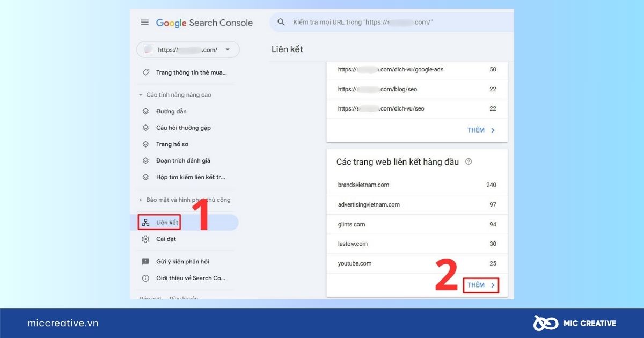Expand Bảo mật và hình phạt thủ công
Image resolution: width=644 pixels, height=338 pixels.
(141, 200)
